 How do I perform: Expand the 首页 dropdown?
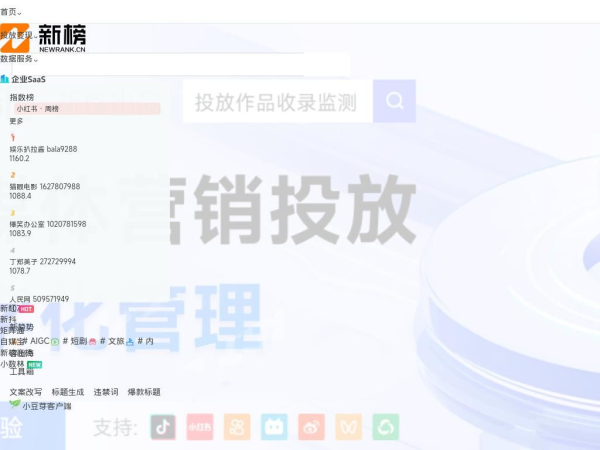[11, 12]
